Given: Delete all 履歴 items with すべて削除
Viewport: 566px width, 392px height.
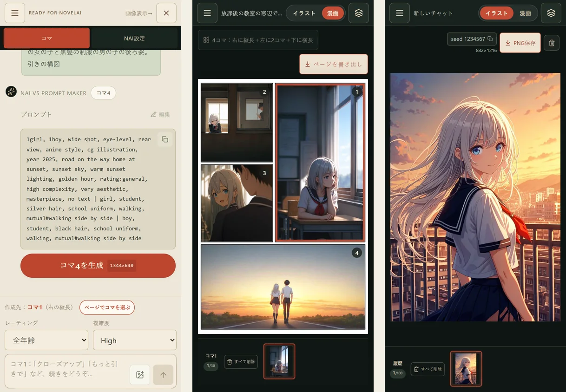Looking at the screenshot, I should 428,369.
